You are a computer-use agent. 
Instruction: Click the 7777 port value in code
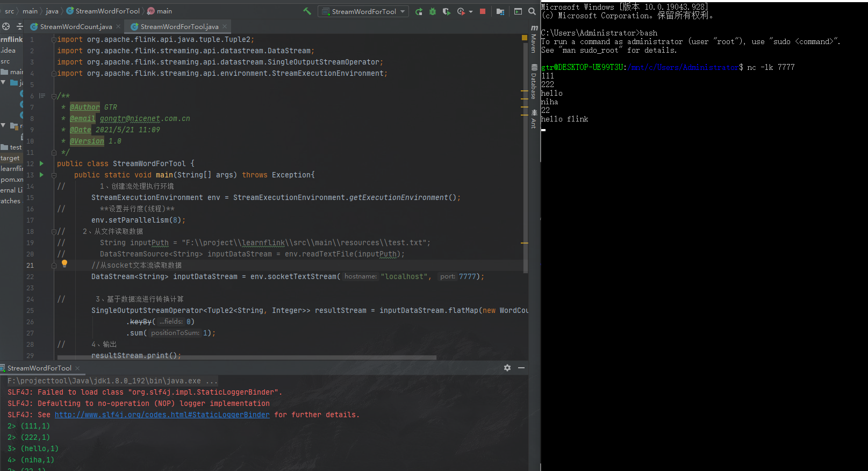tap(468, 276)
